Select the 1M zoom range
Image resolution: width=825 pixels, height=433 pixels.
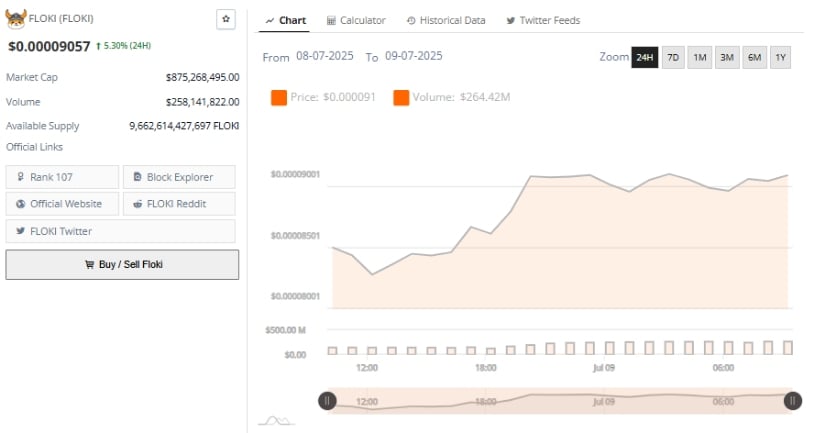pyautogui.click(x=700, y=57)
